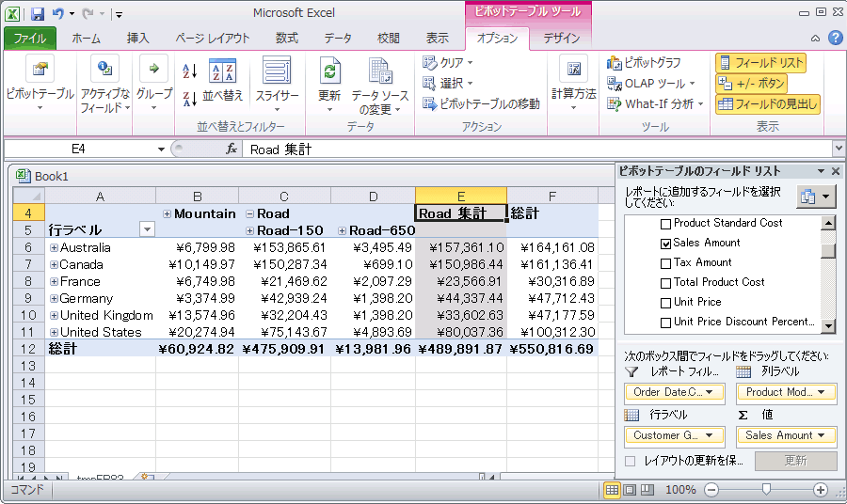847x504 pixels.
Task: Enable the Unit Price field checkbox
Action: coord(666,302)
